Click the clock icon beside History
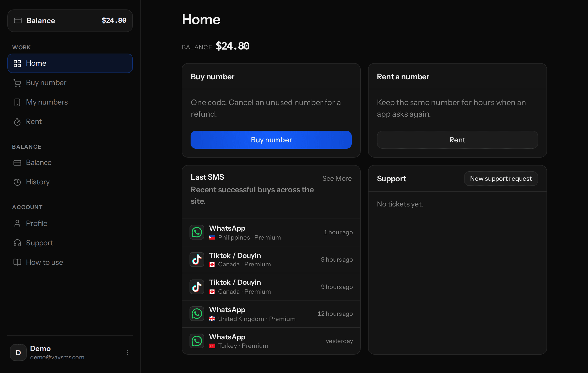The image size is (588, 373). pos(17,182)
